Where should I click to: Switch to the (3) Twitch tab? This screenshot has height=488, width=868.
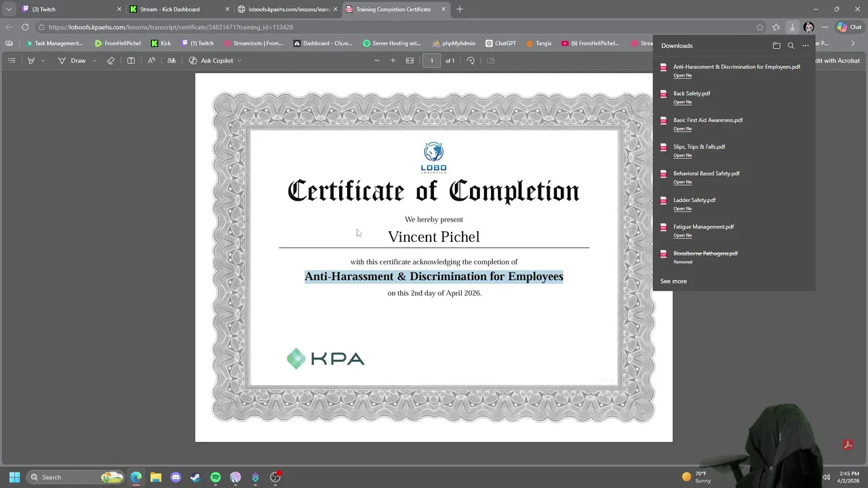(x=71, y=9)
